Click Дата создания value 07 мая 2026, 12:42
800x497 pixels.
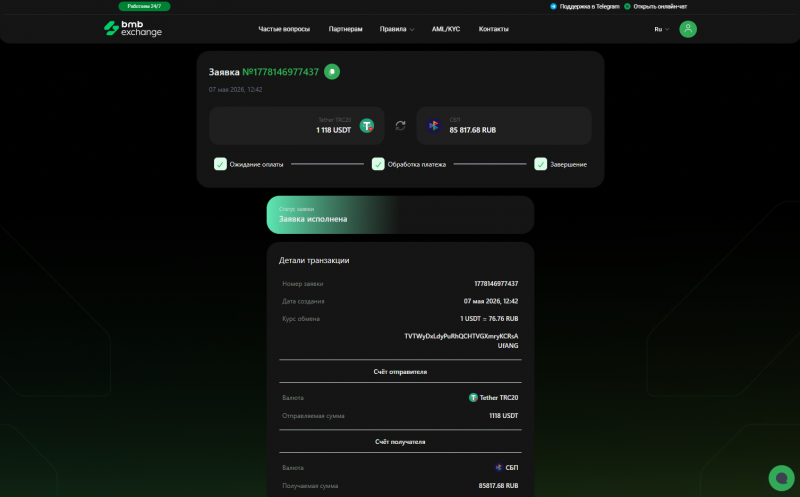coord(491,301)
